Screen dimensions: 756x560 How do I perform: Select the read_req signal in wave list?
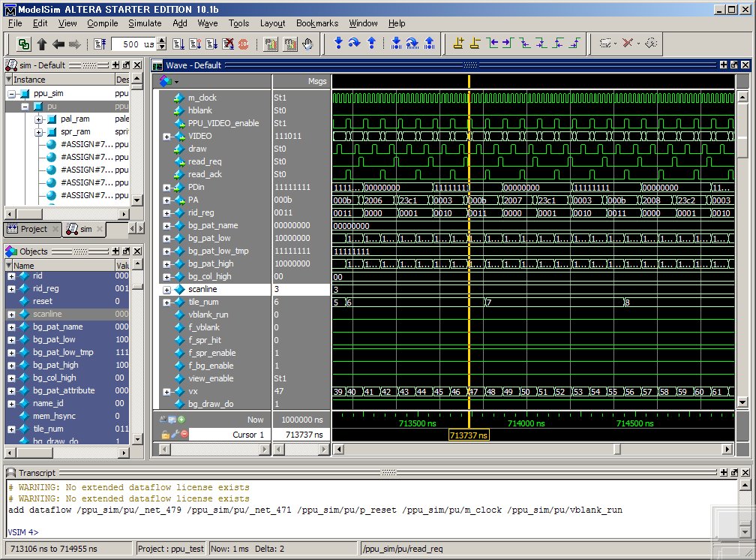pos(205,161)
